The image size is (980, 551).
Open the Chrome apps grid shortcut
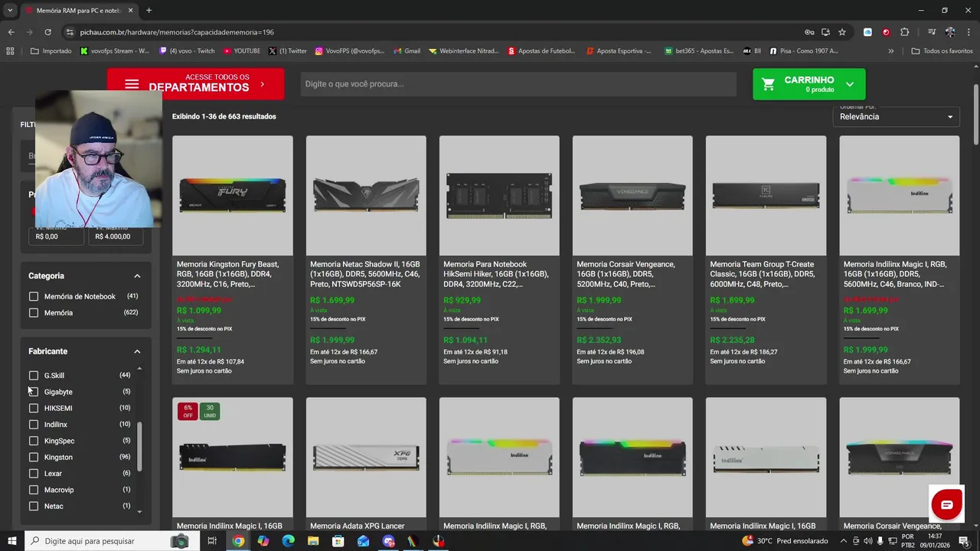coord(10,51)
